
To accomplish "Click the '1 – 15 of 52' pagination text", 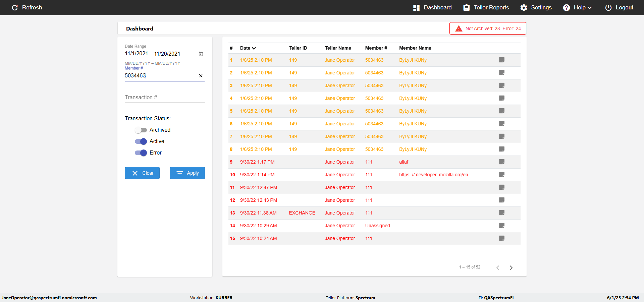I will 470,267.
